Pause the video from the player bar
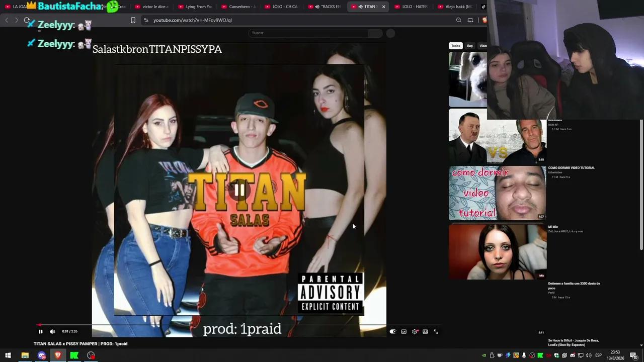The height and width of the screenshot is (362, 644). 41,331
